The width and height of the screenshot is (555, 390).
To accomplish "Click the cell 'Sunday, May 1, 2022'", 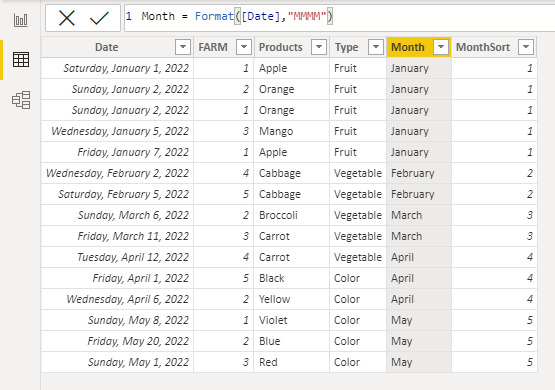I will [118, 362].
